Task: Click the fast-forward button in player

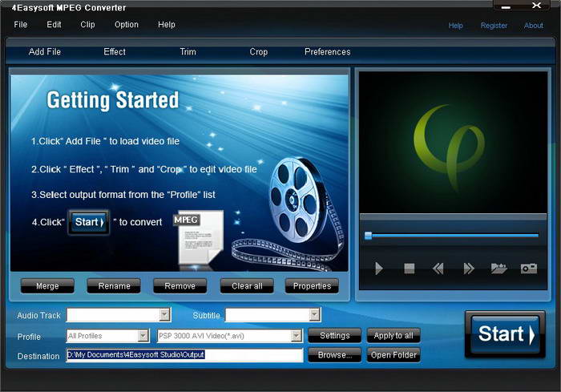Action: [x=468, y=268]
